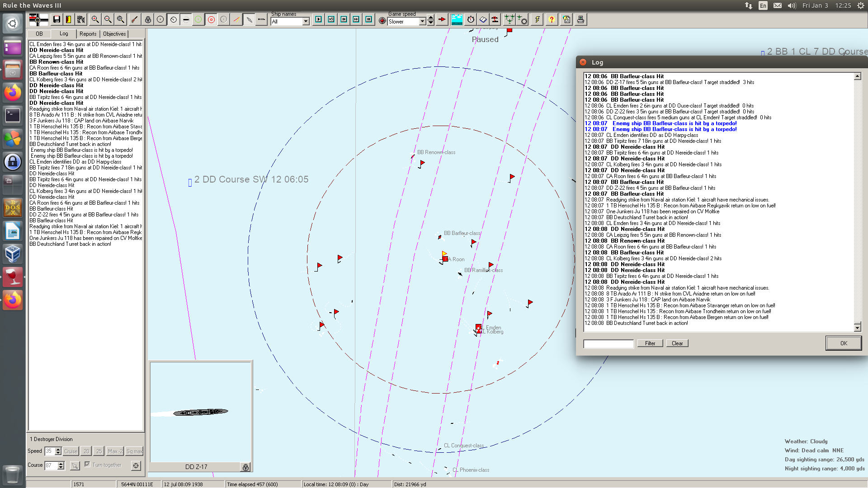Toggle the red target circle button

tap(211, 19)
